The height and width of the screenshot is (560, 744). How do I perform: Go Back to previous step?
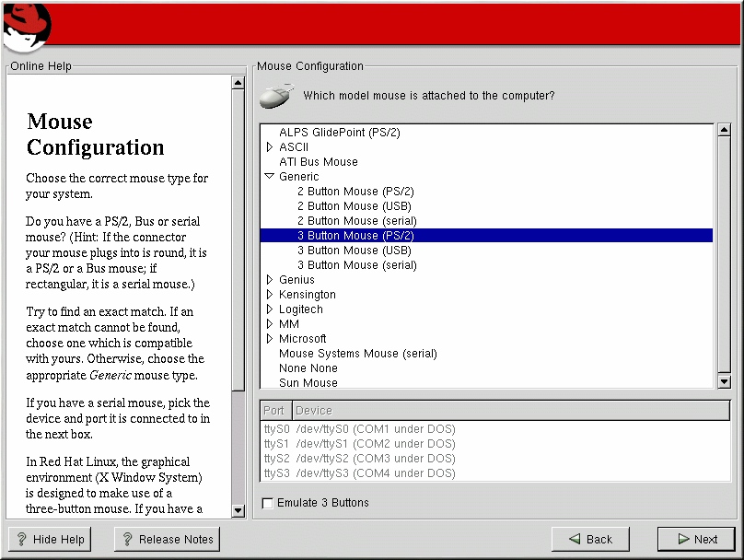tap(591, 539)
